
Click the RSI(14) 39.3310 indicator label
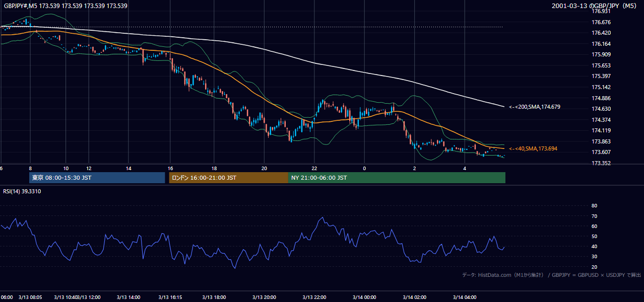[22, 191]
